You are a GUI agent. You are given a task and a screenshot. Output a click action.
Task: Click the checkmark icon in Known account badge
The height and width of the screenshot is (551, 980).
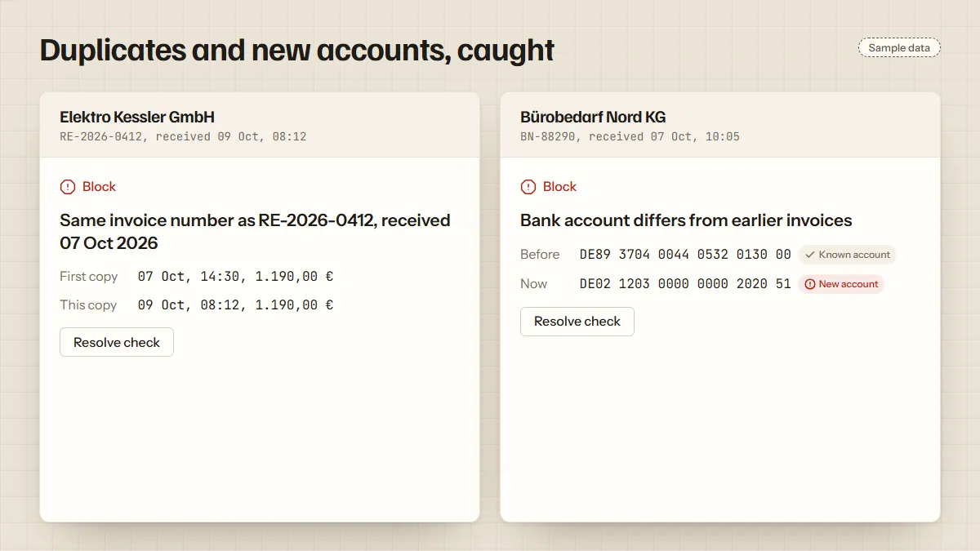coord(810,255)
